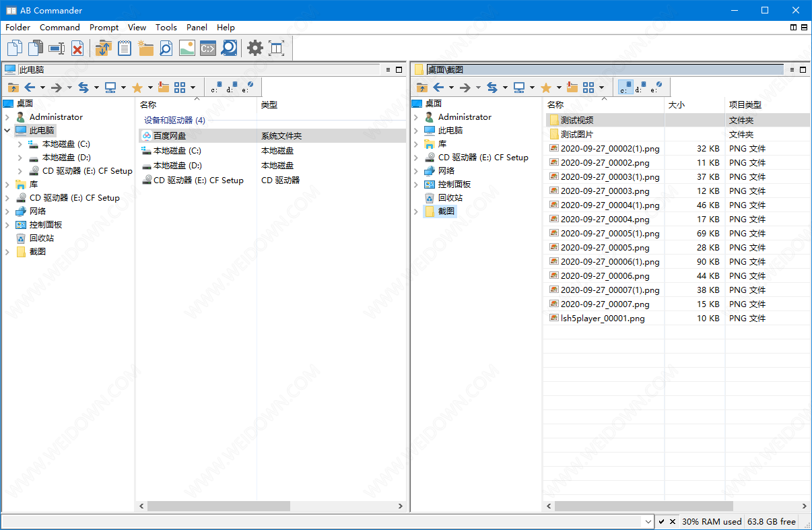The height and width of the screenshot is (530, 812).
Task: Click the Delete red X icon
Action: 77,48
